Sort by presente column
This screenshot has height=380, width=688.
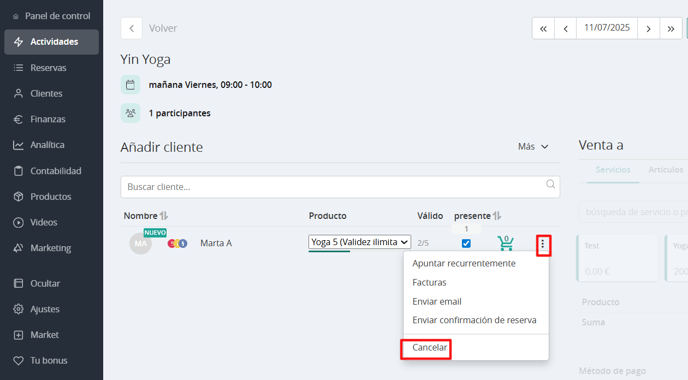477,216
